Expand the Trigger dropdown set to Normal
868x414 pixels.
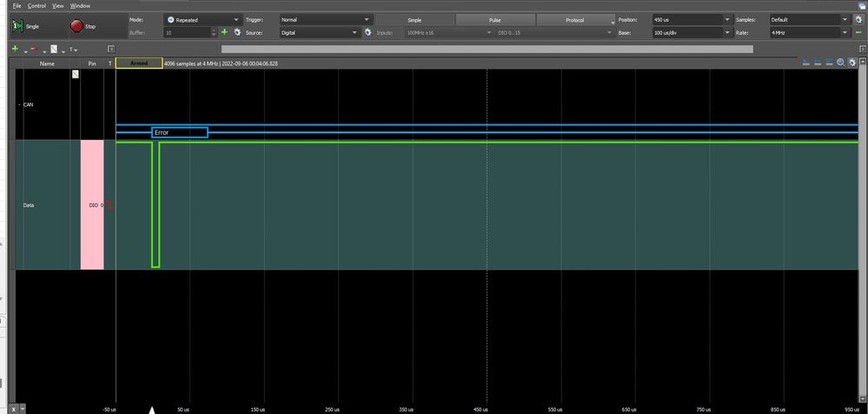[x=326, y=19]
